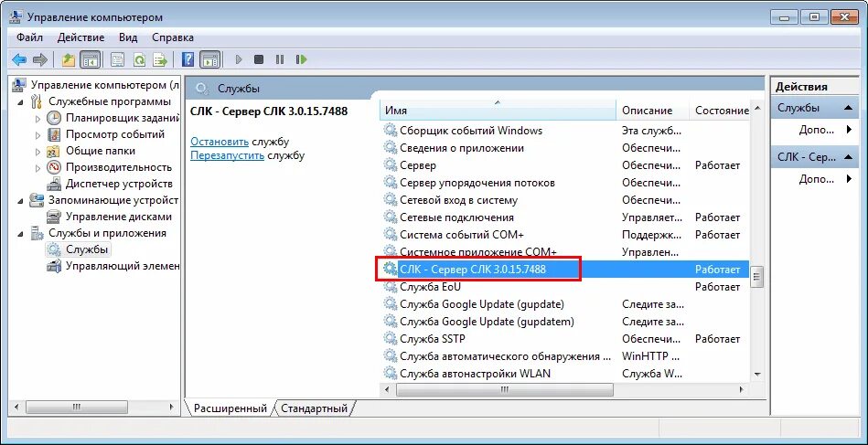Select Управление компьютером root tree node
Viewport: 868px width, 445px height.
click(97, 85)
